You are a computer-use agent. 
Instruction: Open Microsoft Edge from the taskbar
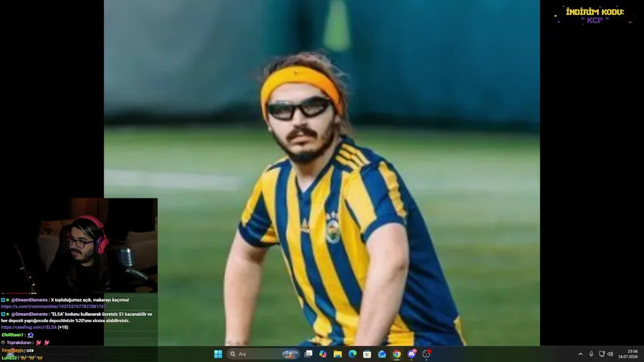pyautogui.click(x=353, y=354)
